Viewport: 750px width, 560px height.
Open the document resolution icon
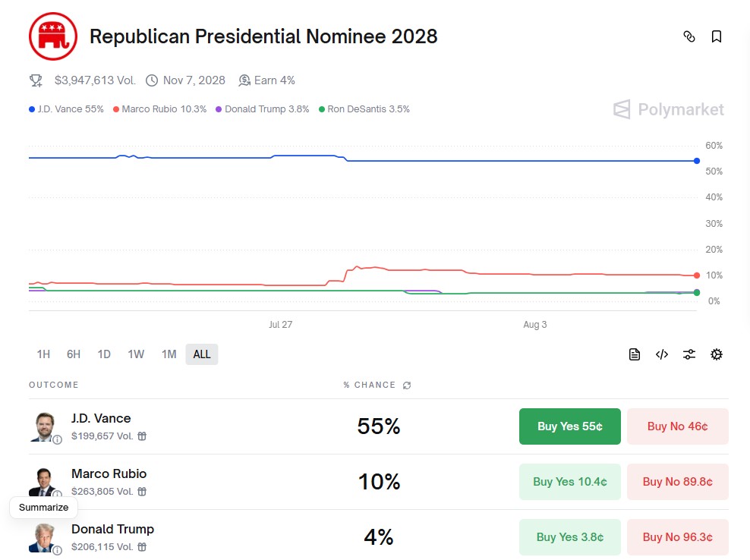[x=635, y=354]
